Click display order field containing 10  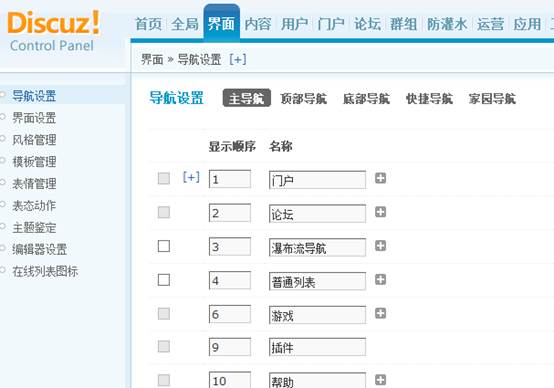tap(230, 380)
